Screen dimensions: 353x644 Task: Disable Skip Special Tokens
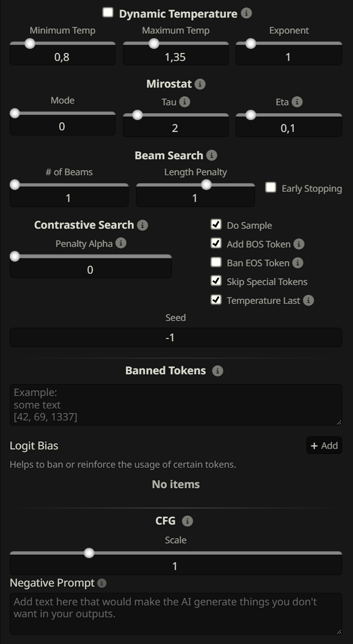coord(216,281)
